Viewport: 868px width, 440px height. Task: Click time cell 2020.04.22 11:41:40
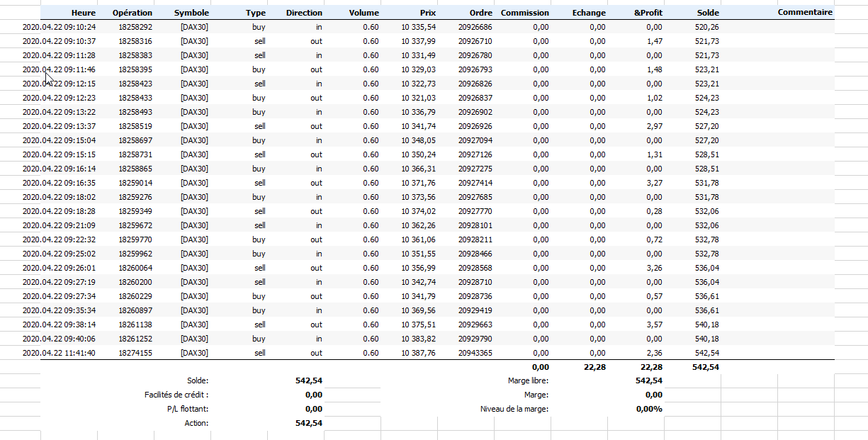click(59, 353)
